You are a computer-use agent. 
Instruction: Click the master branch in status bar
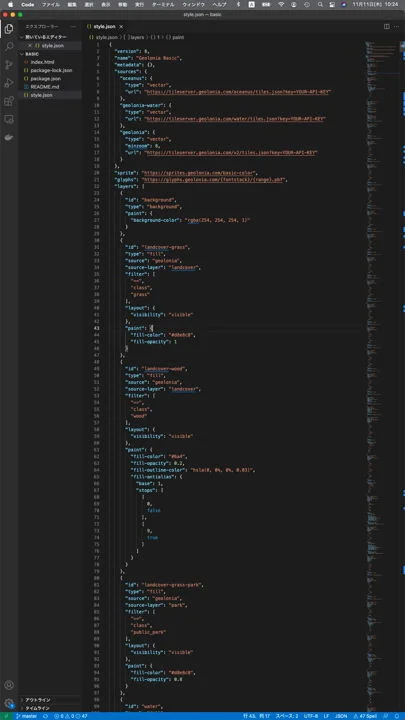point(27,716)
